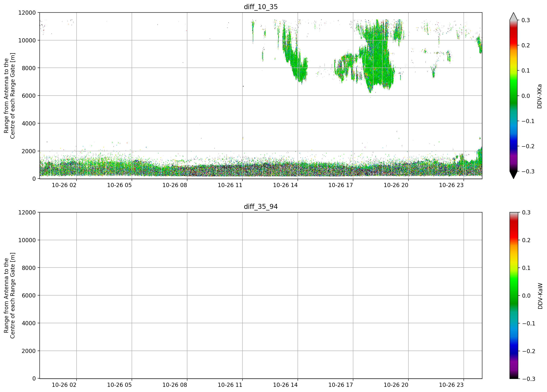This screenshot has width=547, height=392.
Task: Click the −0.3 tick on DDV-KaW colorbar
Action: click(528, 379)
